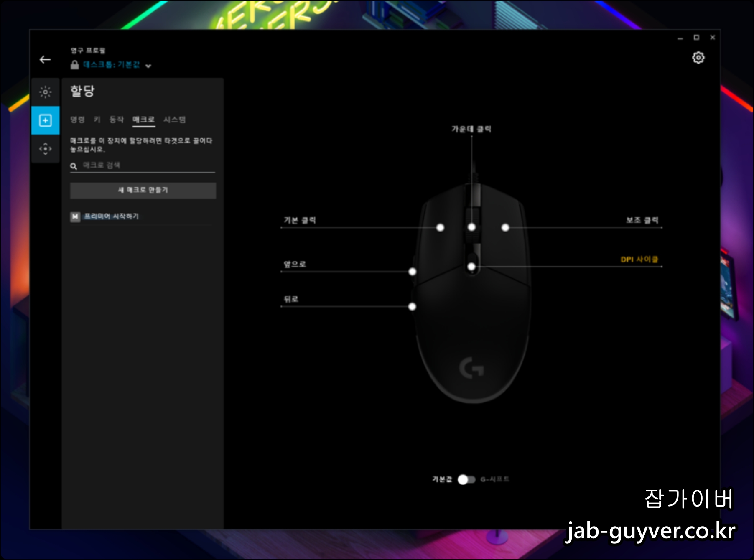
Task: Click the magnifier search icon
Action: 74,166
